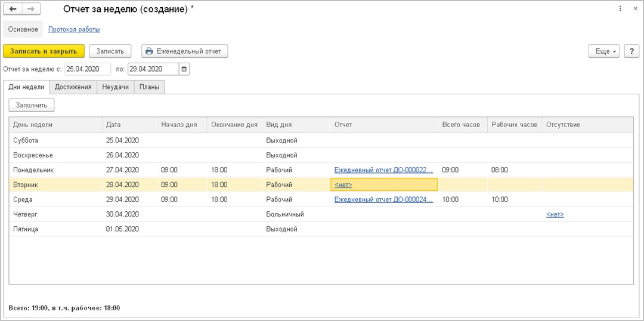Open Monday's Ежедневный отчет ДО-000022 link
644x321 pixels.
click(x=383, y=170)
